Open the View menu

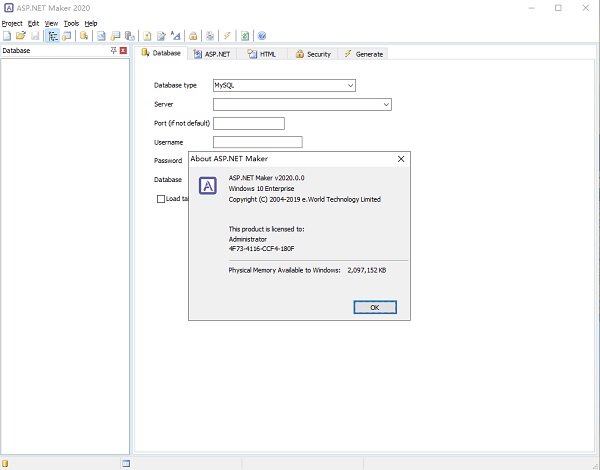coord(51,23)
